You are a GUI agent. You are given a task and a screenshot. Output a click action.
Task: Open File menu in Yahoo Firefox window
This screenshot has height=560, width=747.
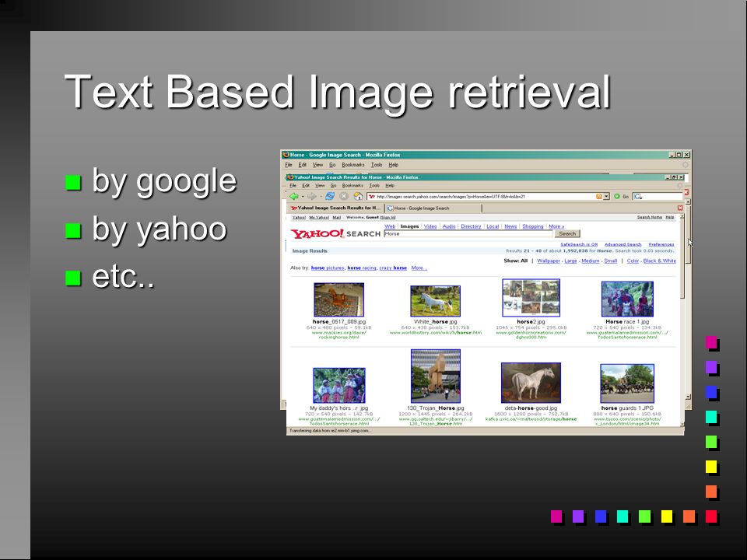click(x=293, y=186)
